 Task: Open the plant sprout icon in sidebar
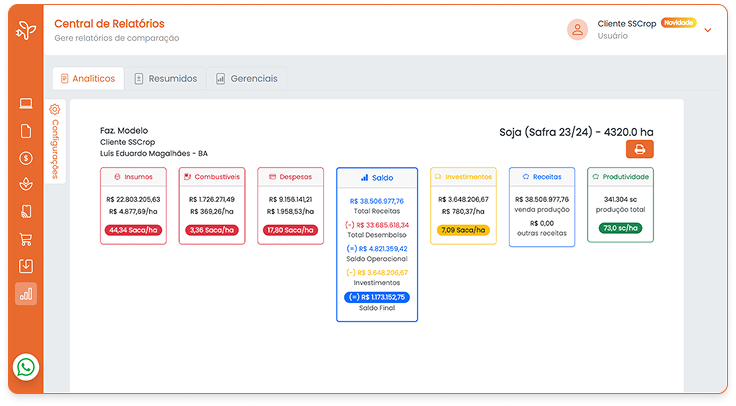[x=26, y=184]
